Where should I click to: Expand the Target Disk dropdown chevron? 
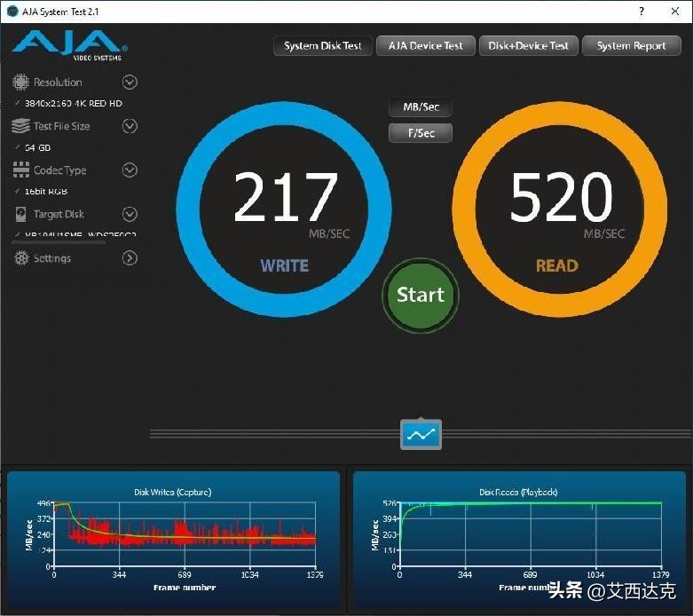click(x=130, y=214)
